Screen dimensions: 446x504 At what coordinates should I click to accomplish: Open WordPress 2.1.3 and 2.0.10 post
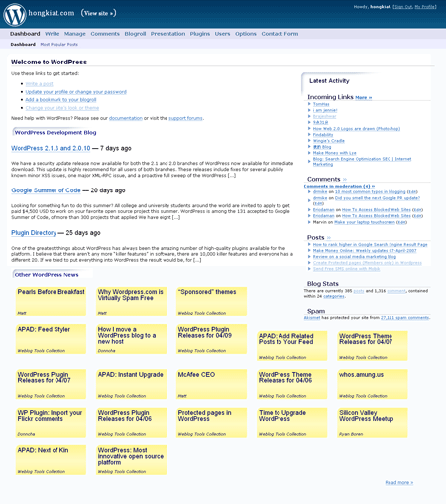coord(51,148)
